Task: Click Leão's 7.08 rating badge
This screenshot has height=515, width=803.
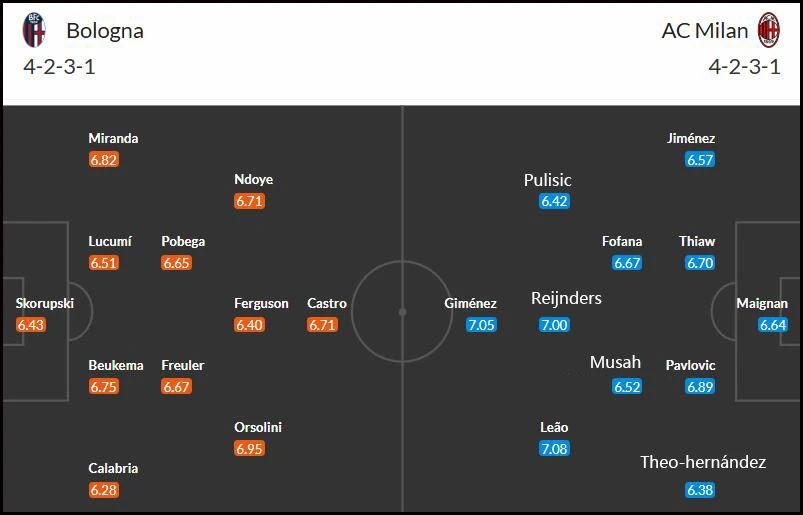Action: 554,449
